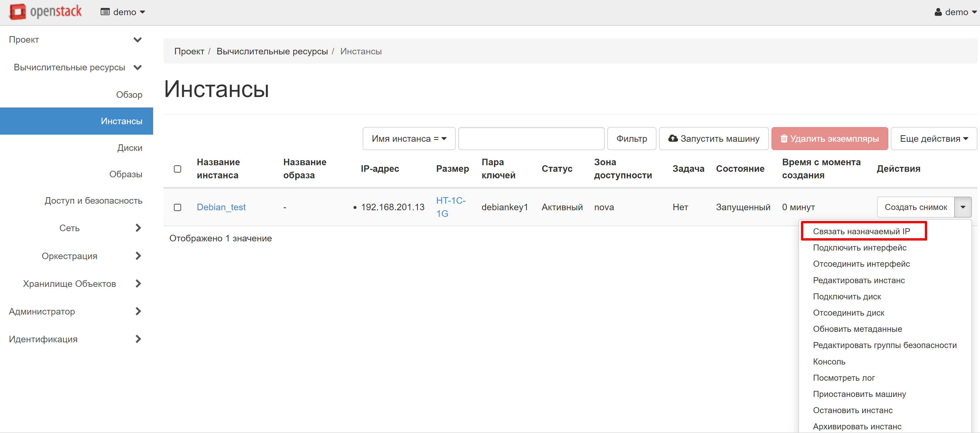Image resolution: width=980 pixels, height=433 pixels.
Task: Open the Debian_test instance link
Action: point(221,207)
